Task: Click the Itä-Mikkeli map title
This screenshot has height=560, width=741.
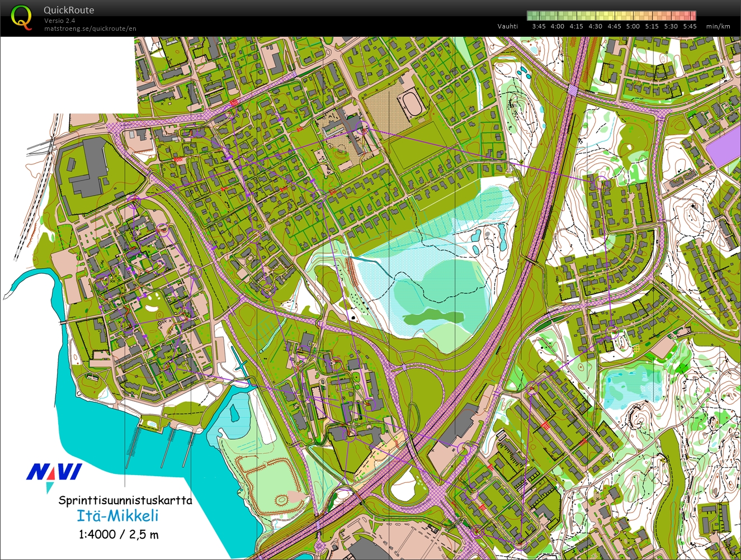Action: 117,516
